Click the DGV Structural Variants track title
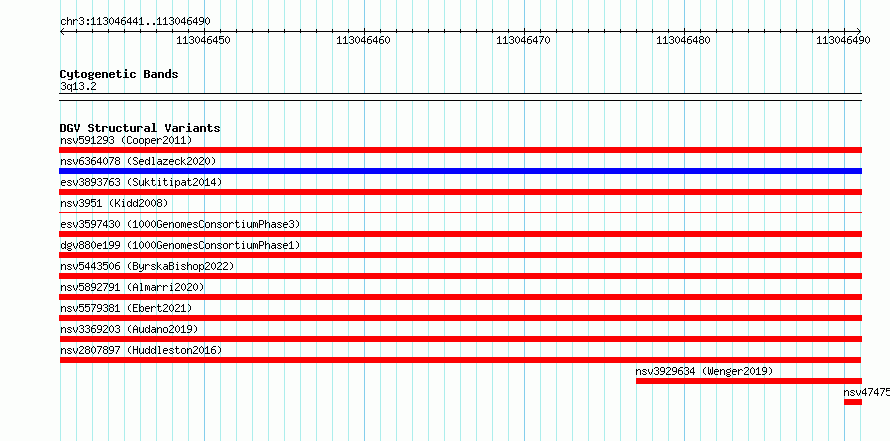The image size is (890, 441). 140,128
